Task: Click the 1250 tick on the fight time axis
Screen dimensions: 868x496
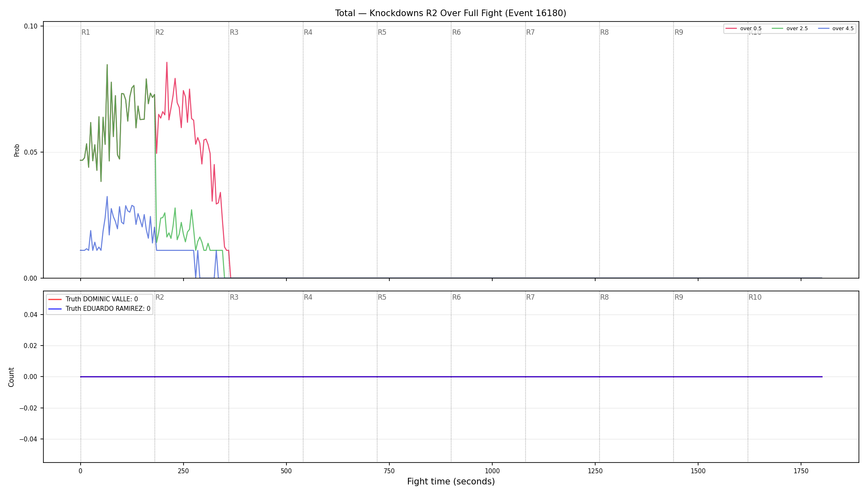Action: point(595,471)
